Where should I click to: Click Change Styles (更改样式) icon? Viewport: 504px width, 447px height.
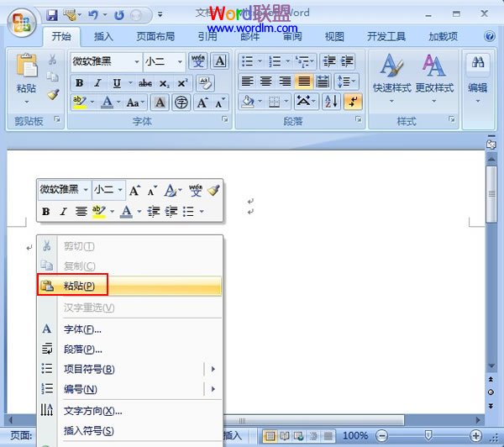click(x=433, y=66)
